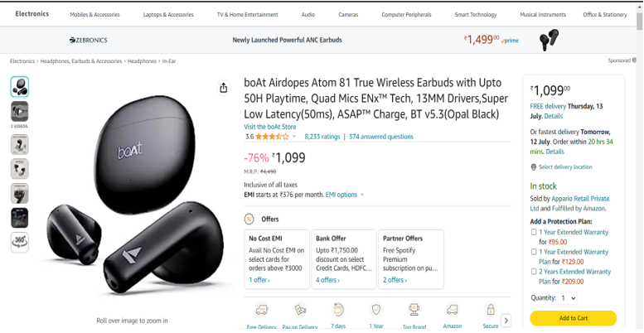The height and width of the screenshot is (333, 644).
Task: Show next service icons with right arrow
Action: click(x=506, y=321)
